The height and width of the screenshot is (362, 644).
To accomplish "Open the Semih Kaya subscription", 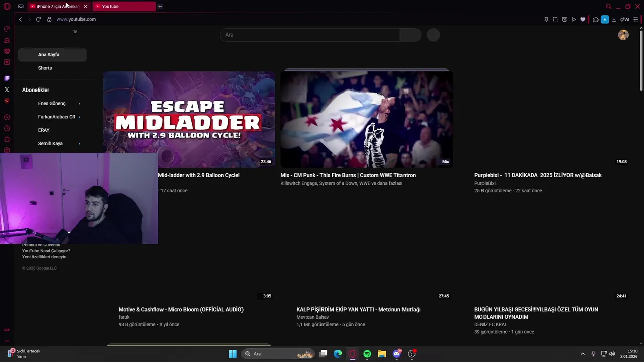I will [x=50, y=143].
